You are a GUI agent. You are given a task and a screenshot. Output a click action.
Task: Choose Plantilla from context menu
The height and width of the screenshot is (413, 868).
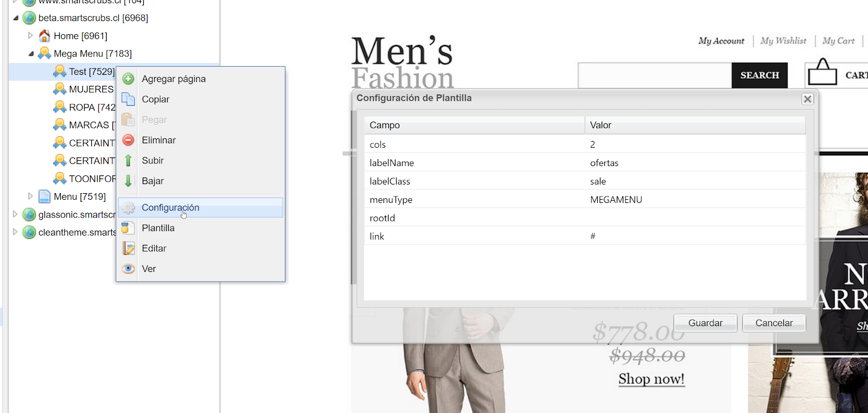tap(201, 228)
